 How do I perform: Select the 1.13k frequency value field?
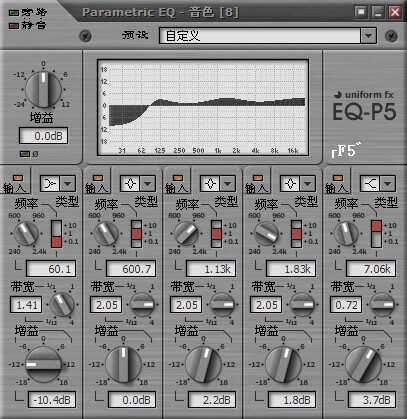point(211,269)
